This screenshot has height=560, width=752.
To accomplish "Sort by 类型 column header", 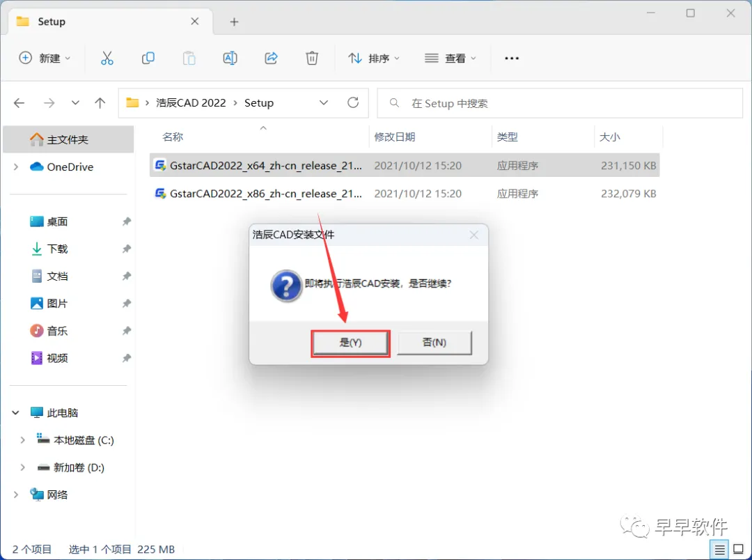I will (508, 137).
